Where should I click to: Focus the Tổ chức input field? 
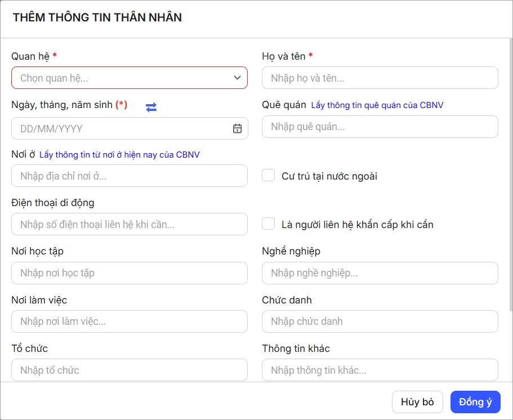tap(129, 370)
